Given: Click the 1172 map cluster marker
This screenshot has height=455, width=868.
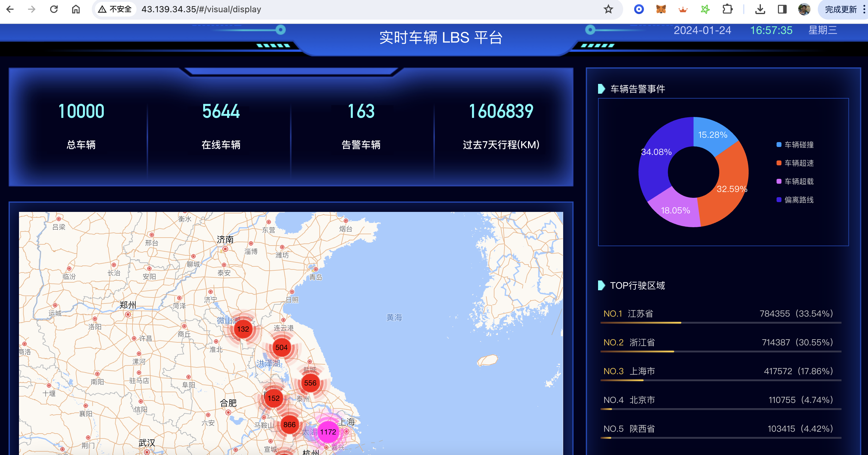Looking at the screenshot, I should (328, 432).
